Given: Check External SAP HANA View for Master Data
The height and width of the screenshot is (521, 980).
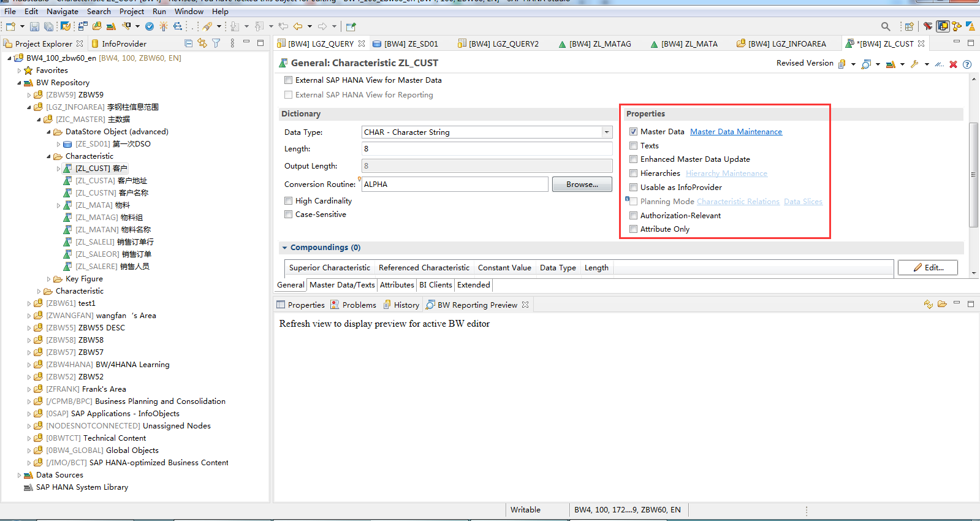Looking at the screenshot, I should (288, 80).
